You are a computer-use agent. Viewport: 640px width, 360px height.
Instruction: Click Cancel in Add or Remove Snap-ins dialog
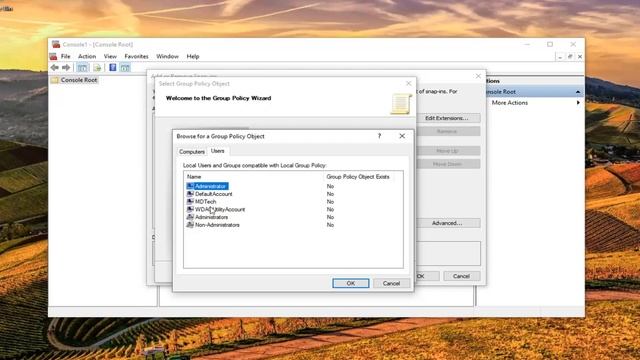pyautogui.click(x=461, y=276)
